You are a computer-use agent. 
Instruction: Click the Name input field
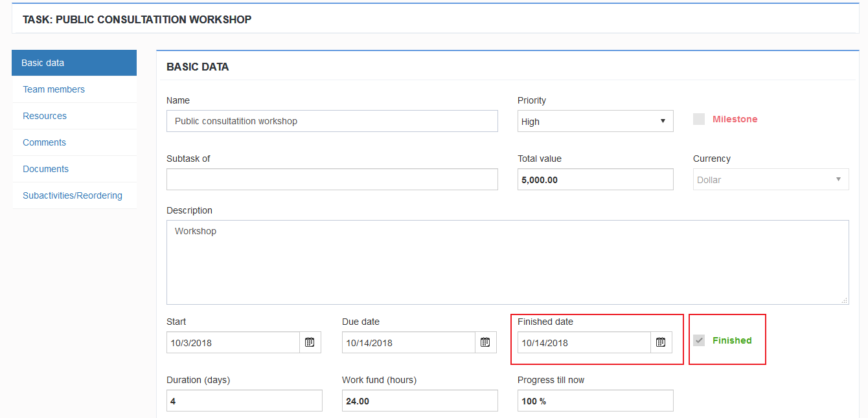pyautogui.click(x=332, y=121)
